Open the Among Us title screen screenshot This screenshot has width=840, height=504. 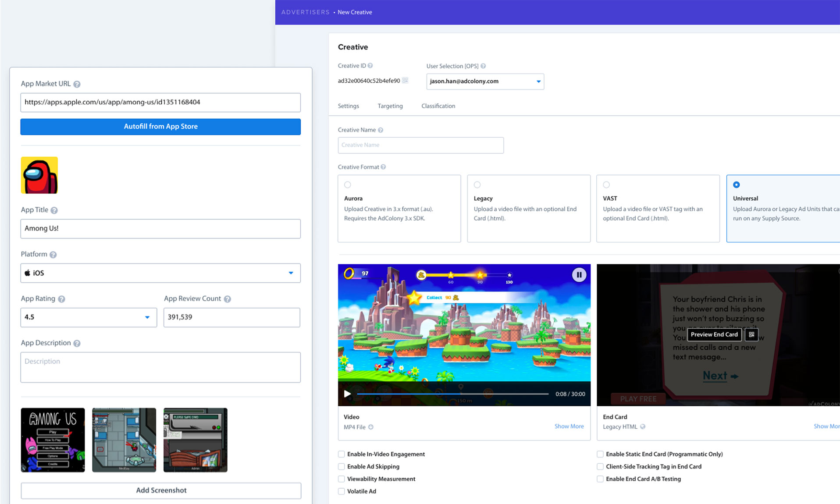(53, 440)
